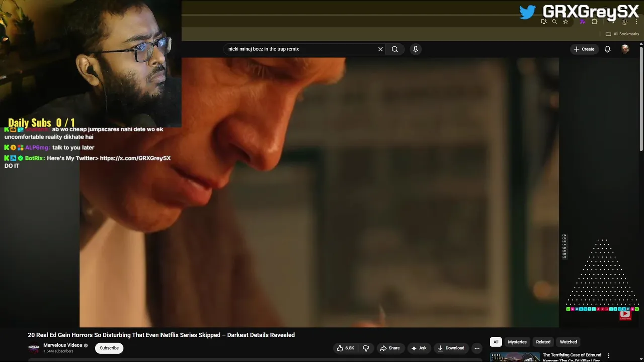
Task: Share this video
Action: click(x=390, y=348)
